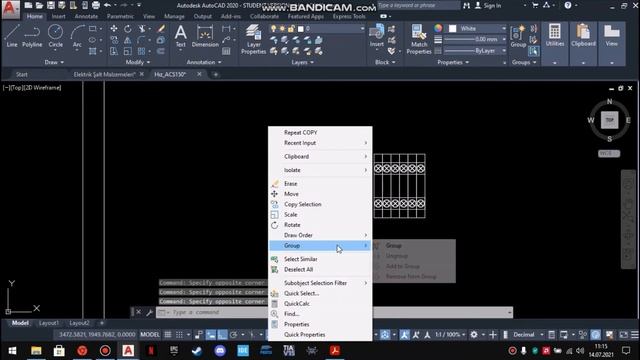Click the keyword search box in title bar
Screen dimensions: 640x360
click(x=418, y=5)
